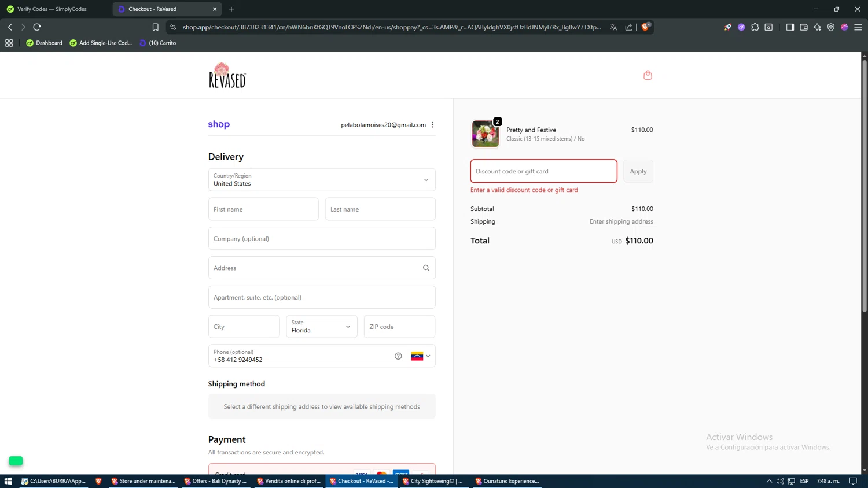The image size is (868, 488).
Task: Click the rocket extension icon
Action: pos(727,27)
